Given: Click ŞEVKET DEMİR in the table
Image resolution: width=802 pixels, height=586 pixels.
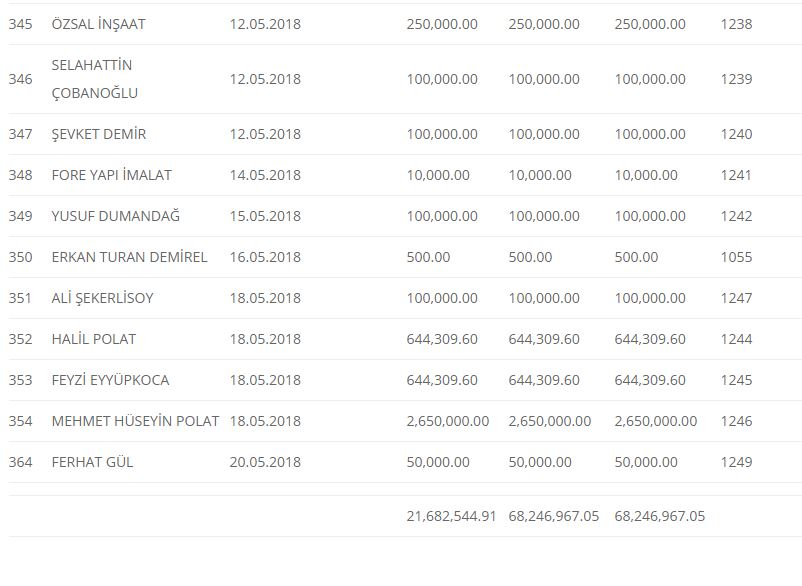Looking at the screenshot, I should pos(99,134).
